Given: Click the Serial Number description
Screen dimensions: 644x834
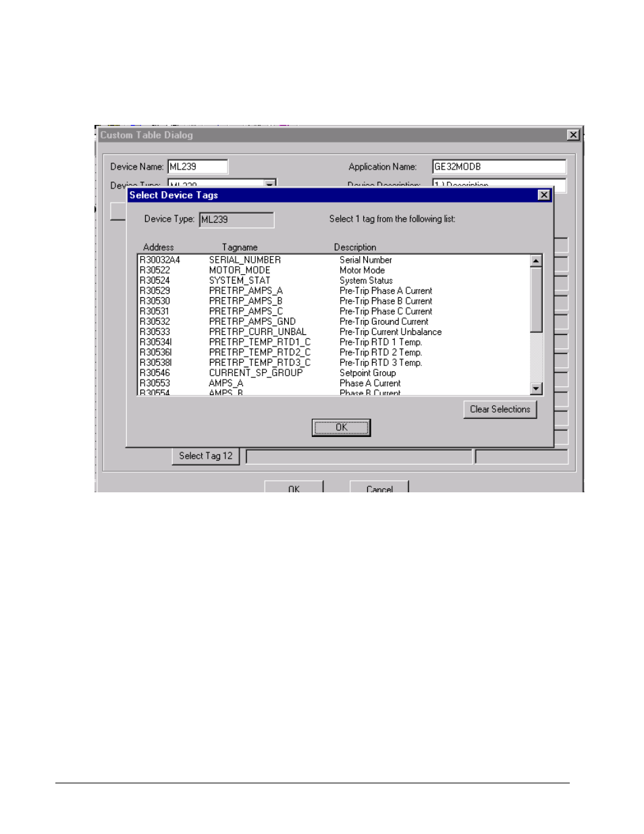Looking at the screenshot, I should (x=365, y=260).
